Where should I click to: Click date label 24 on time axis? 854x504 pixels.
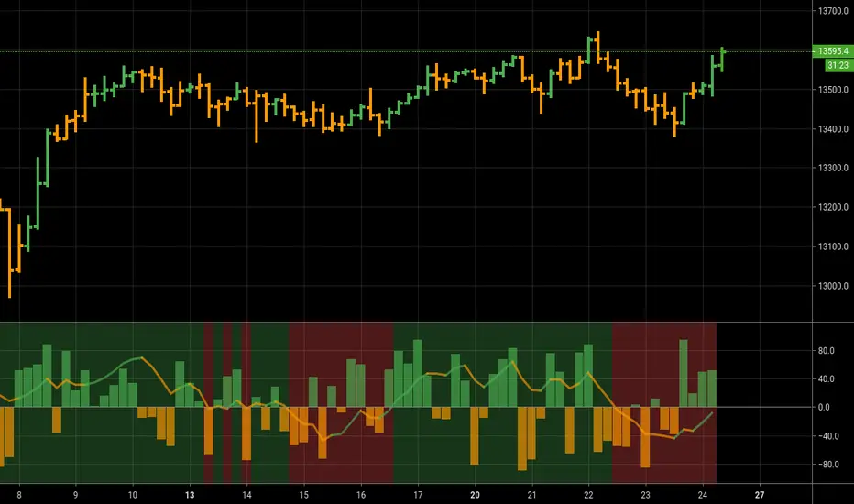point(703,495)
